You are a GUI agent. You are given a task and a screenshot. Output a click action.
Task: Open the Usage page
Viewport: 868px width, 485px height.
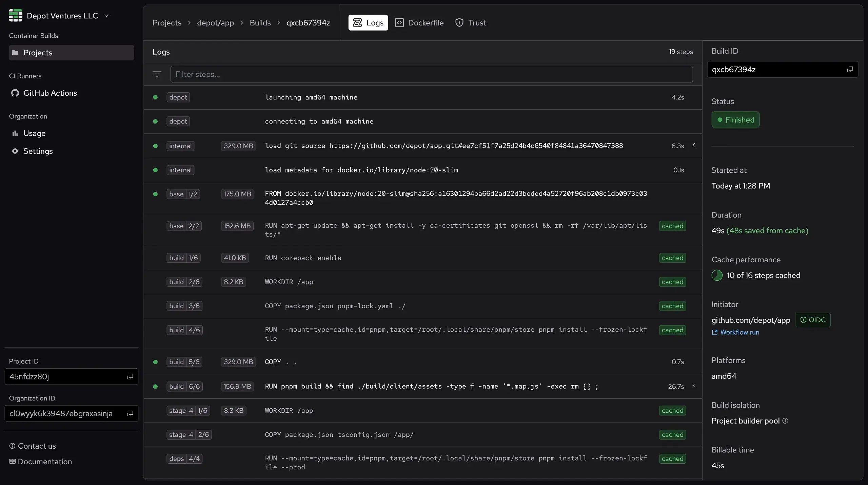pos(34,133)
